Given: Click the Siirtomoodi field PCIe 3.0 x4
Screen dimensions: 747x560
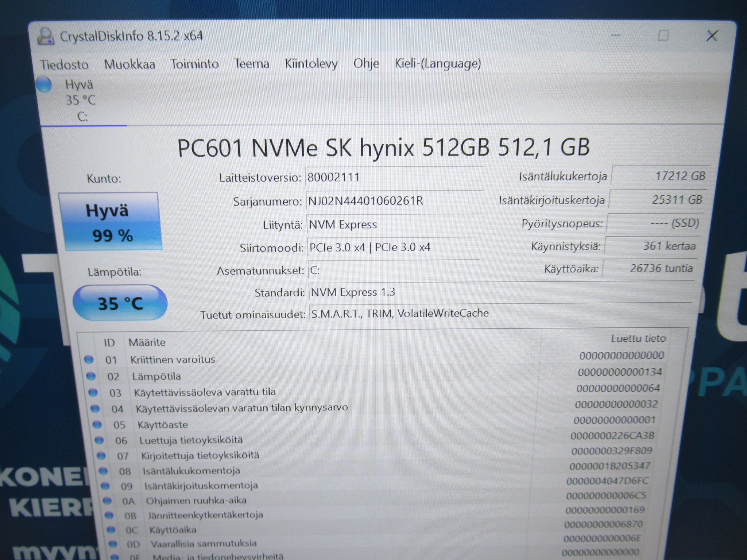Looking at the screenshot, I should coord(394,248).
